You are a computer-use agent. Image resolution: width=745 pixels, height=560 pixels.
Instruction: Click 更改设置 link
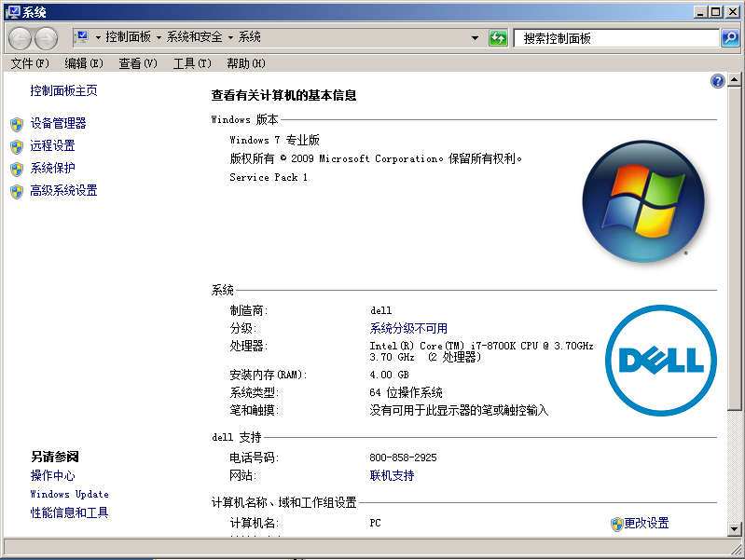(646, 524)
